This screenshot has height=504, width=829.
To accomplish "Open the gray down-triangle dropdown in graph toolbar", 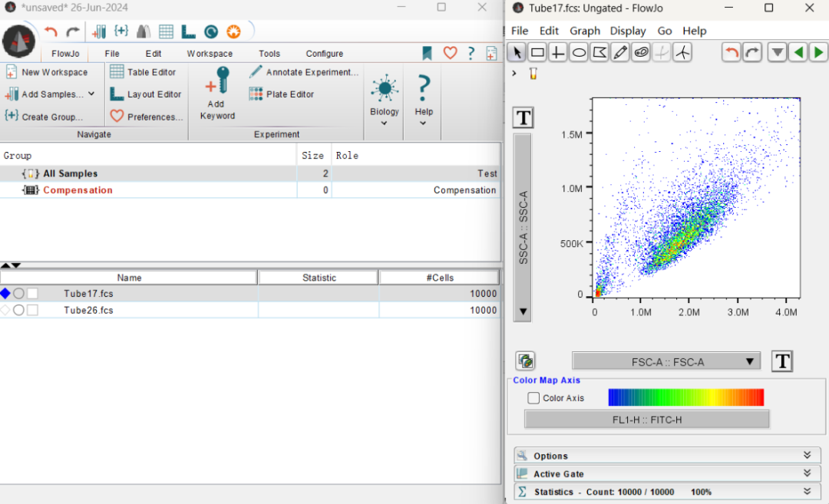I will point(777,52).
